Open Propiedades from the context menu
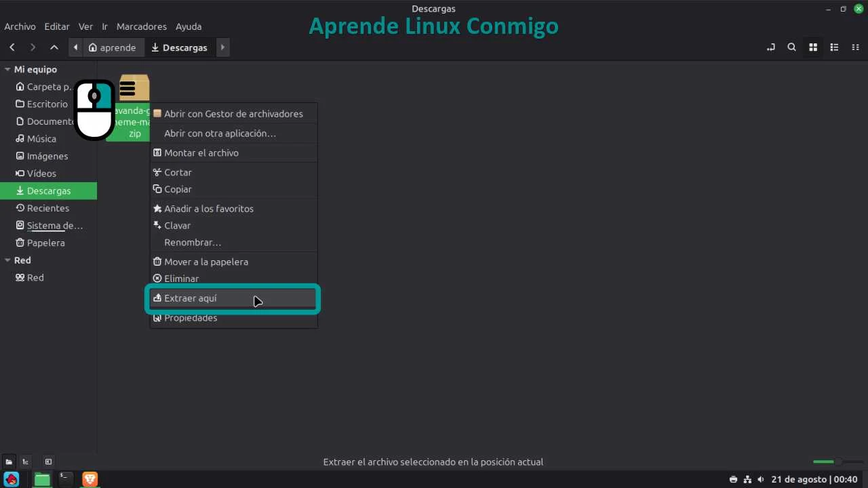 point(233,318)
